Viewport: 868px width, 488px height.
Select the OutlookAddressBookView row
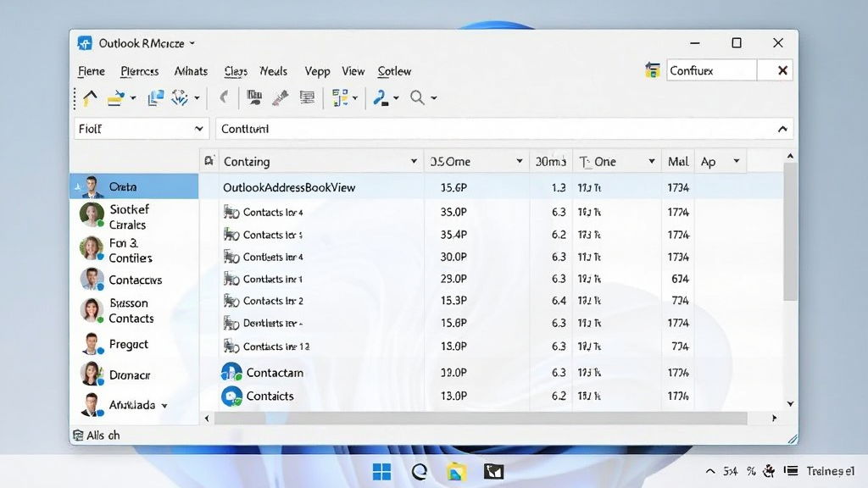[491, 187]
